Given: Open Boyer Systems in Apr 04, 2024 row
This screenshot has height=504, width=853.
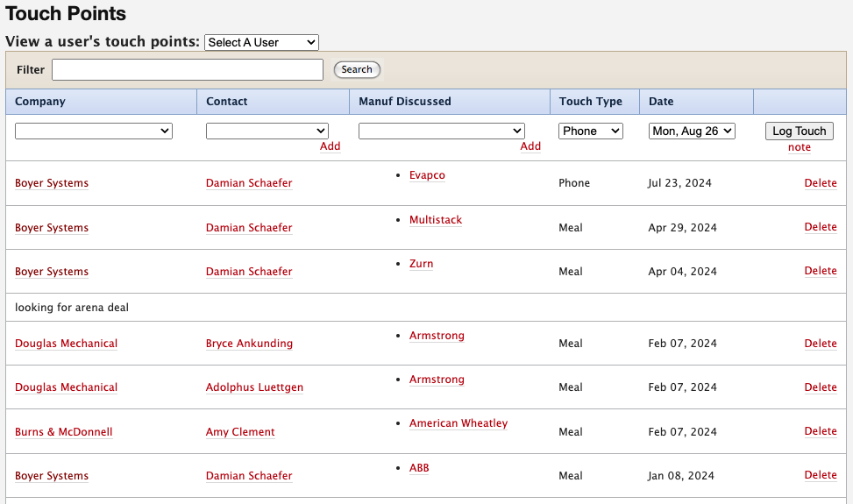Looking at the screenshot, I should coord(52,272).
